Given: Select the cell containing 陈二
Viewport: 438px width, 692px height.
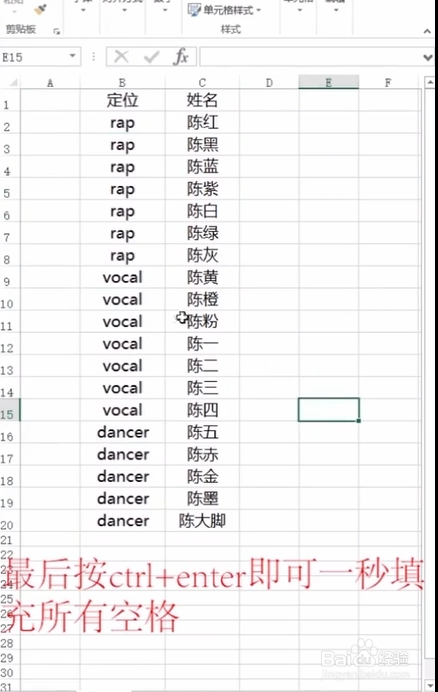Looking at the screenshot, I should (x=202, y=365).
